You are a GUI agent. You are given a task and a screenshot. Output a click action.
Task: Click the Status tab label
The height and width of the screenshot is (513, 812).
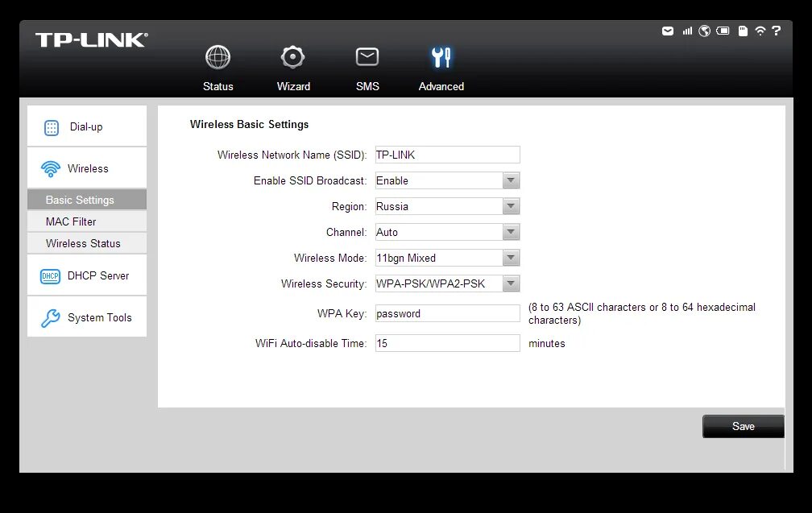pos(218,86)
